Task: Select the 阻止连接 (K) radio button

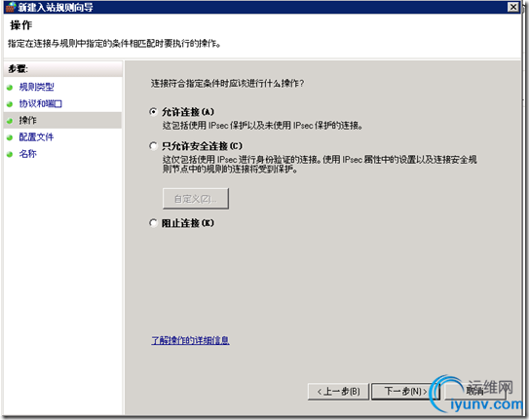Action: 153,223
